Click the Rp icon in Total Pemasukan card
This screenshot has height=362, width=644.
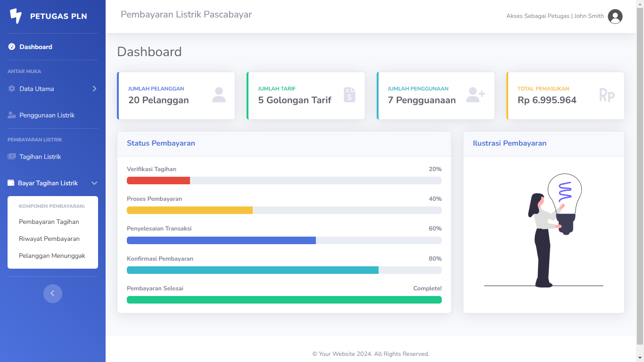point(607,95)
